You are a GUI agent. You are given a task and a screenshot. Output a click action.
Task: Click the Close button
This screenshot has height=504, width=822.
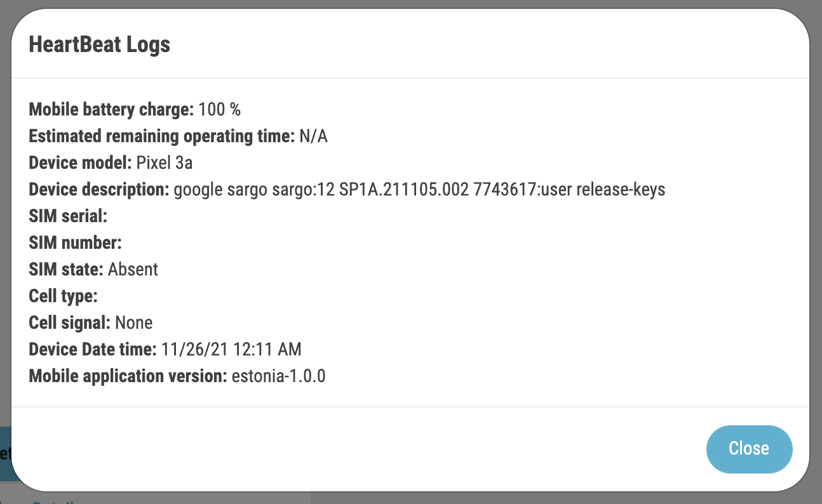tap(749, 449)
